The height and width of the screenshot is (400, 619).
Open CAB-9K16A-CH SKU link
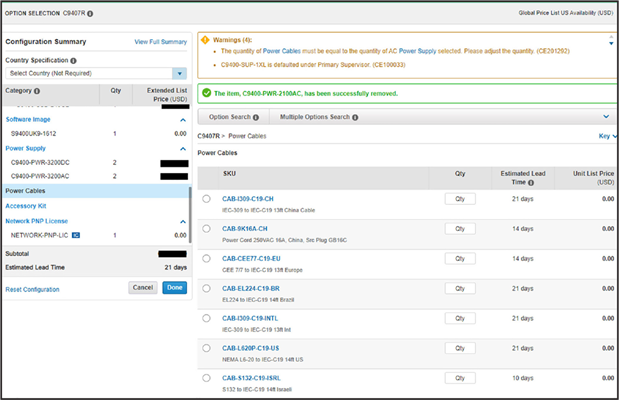click(245, 229)
